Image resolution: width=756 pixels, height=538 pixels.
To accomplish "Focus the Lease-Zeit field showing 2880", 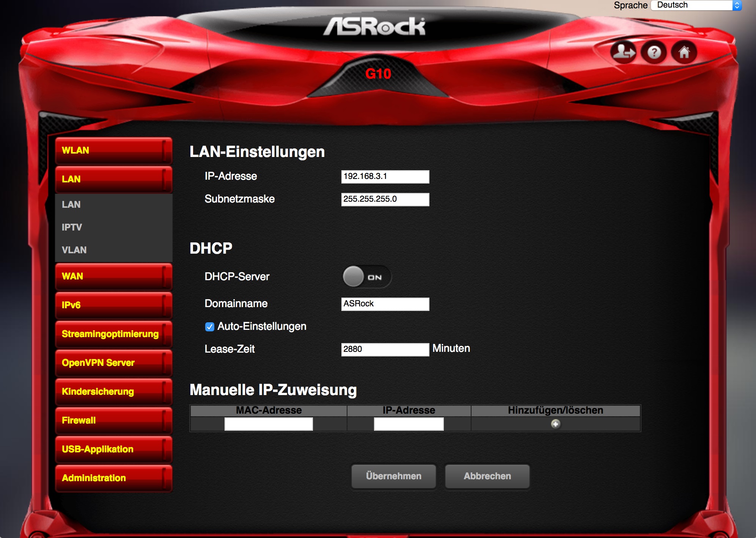I will pyautogui.click(x=385, y=350).
